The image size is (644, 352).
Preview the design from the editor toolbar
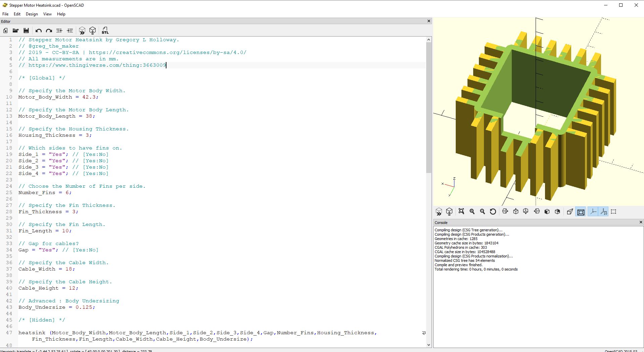coord(82,31)
